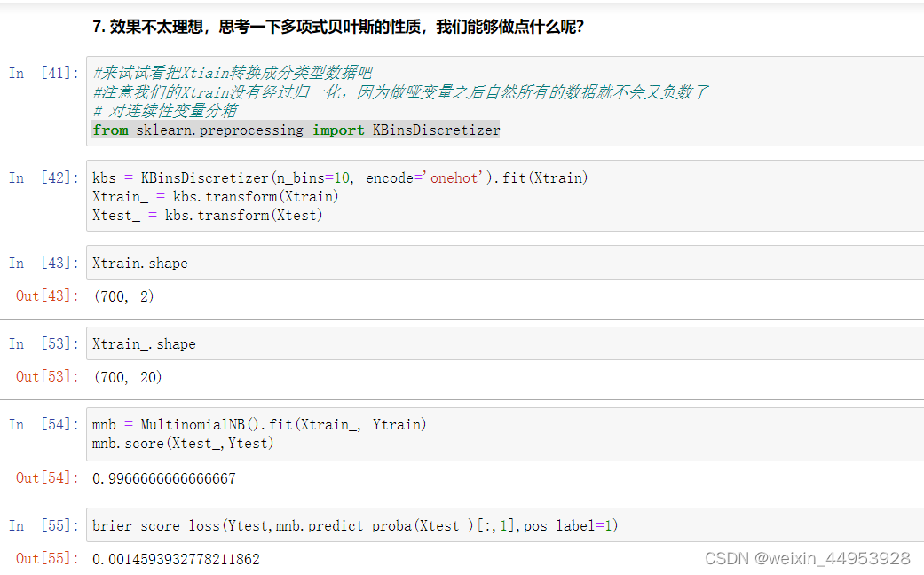Click the comment line '# 对连续性变量分箱'
Viewport: 924px width, 575px height.
coord(166,111)
